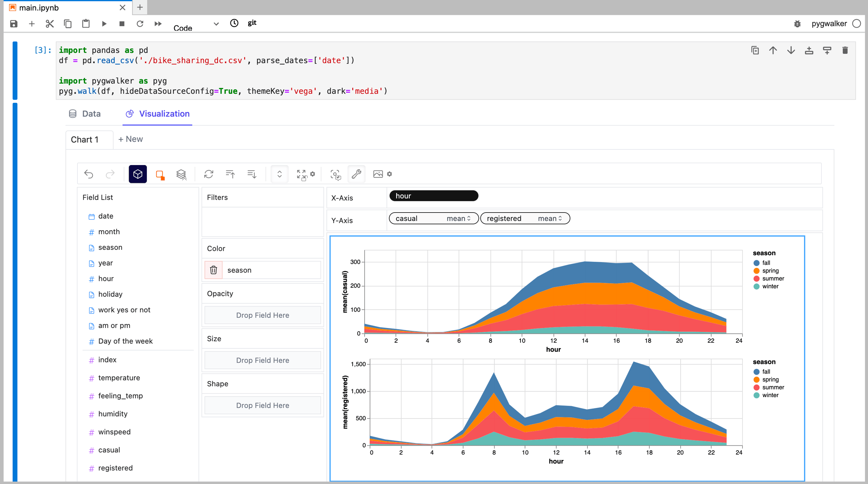Click the sort descending icon in toolbar
This screenshot has width=868, height=484.
coord(251,174)
